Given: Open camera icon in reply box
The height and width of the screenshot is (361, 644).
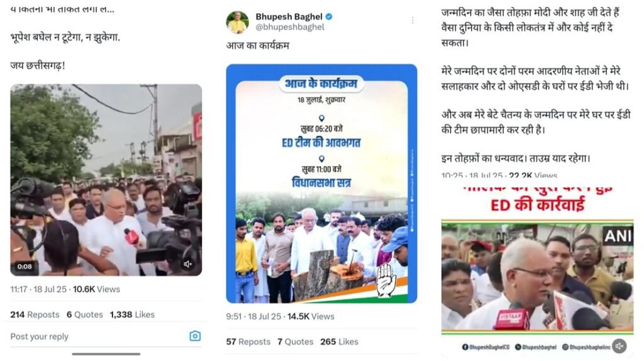Looking at the screenshot, I should point(195,336).
